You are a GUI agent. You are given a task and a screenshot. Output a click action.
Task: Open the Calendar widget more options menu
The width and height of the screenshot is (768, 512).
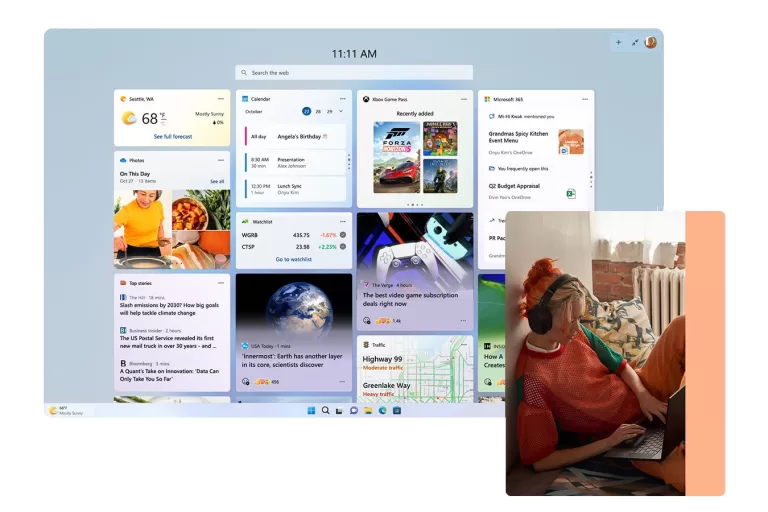click(x=344, y=99)
